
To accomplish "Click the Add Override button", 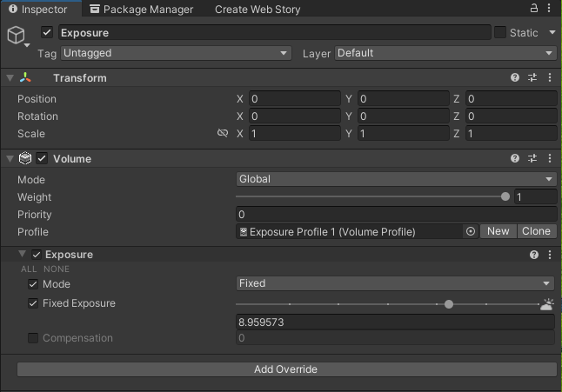I will [285, 369].
